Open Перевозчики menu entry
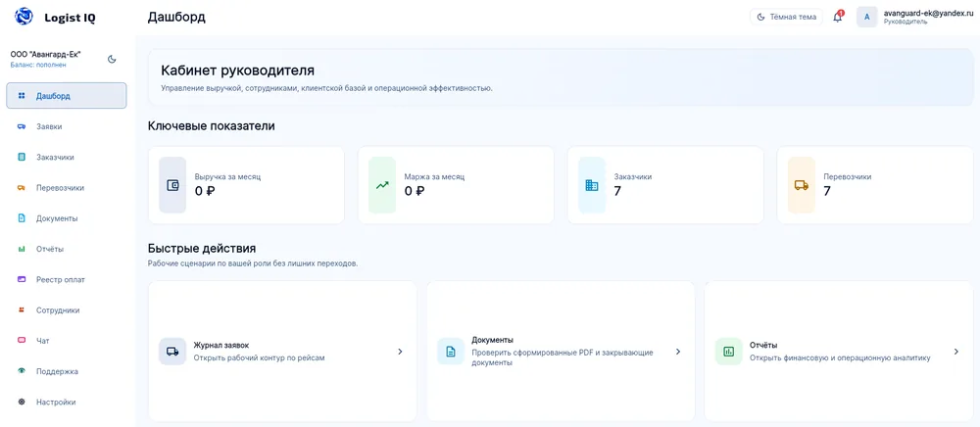Viewport: 980px width, 427px height. tap(67, 187)
